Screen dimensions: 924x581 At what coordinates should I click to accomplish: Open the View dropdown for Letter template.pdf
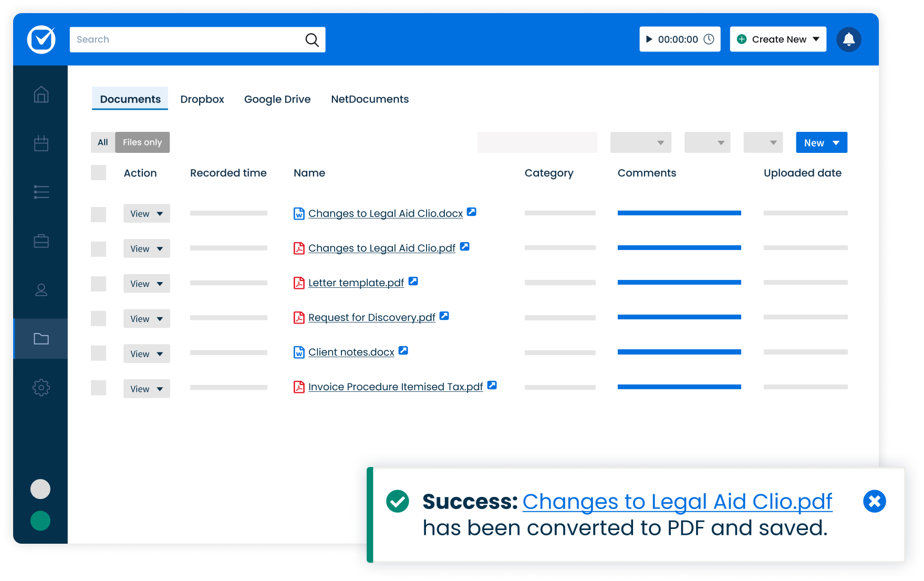click(x=147, y=283)
